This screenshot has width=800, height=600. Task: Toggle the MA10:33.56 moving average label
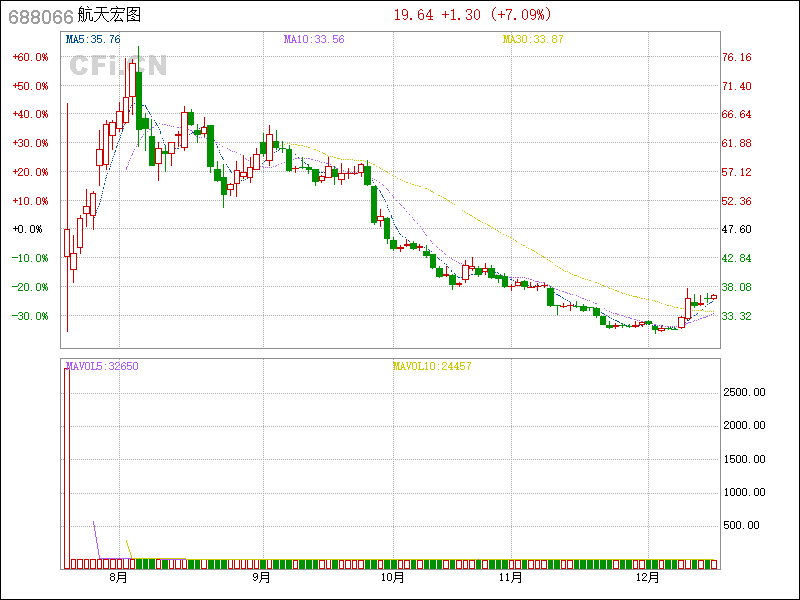(x=313, y=39)
